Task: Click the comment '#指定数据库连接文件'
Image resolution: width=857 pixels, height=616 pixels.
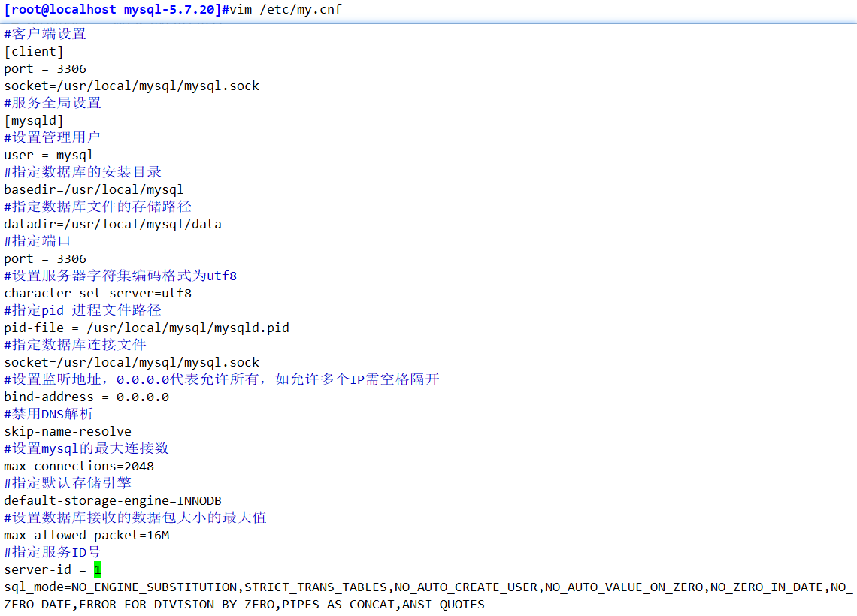Action: coord(75,345)
